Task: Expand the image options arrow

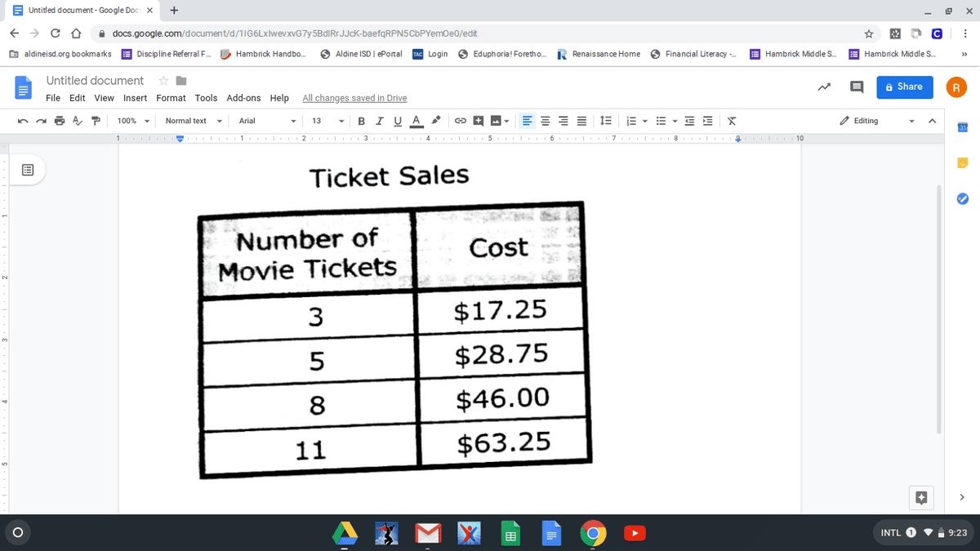Action: tap(507, 121)
